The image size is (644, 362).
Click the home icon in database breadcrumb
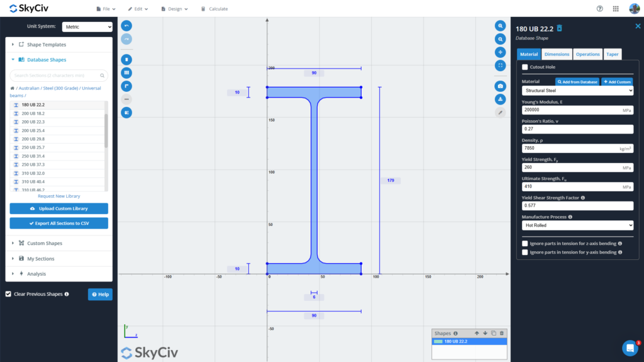13,88
